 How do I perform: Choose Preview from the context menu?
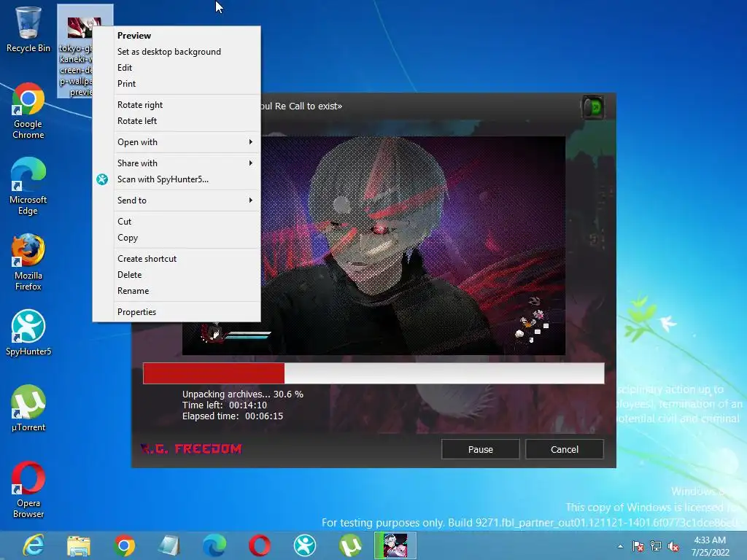pos(177,36)
